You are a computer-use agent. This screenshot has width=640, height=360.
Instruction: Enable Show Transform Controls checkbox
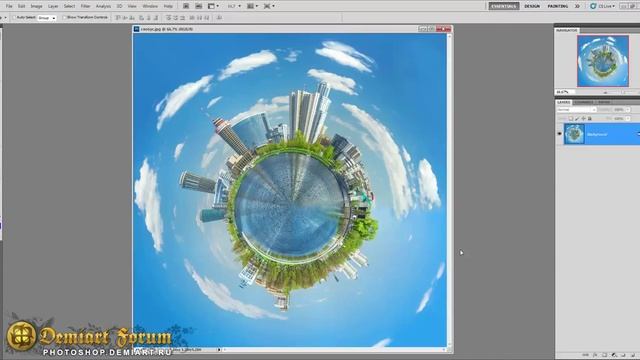(64, 18)
